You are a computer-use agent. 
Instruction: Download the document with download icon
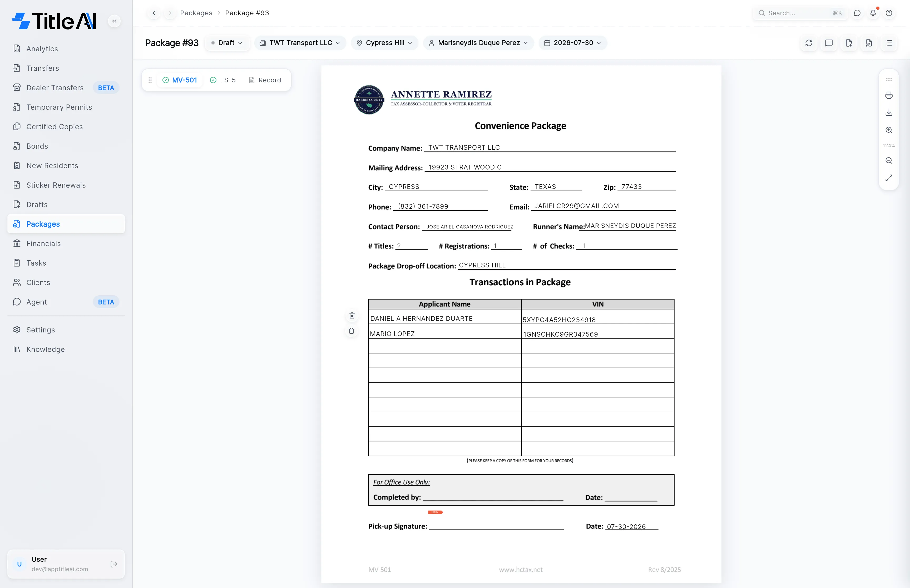pos(889,113)
